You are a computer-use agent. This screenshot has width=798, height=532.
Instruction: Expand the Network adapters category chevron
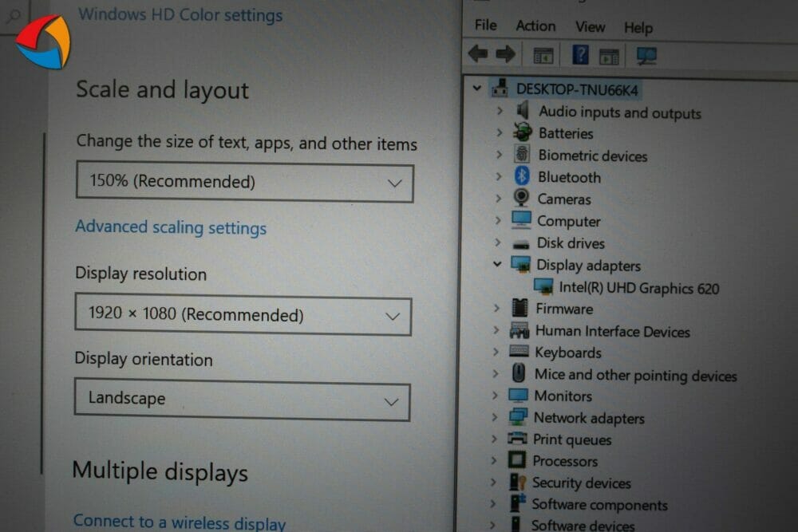(x=495, y=417)
